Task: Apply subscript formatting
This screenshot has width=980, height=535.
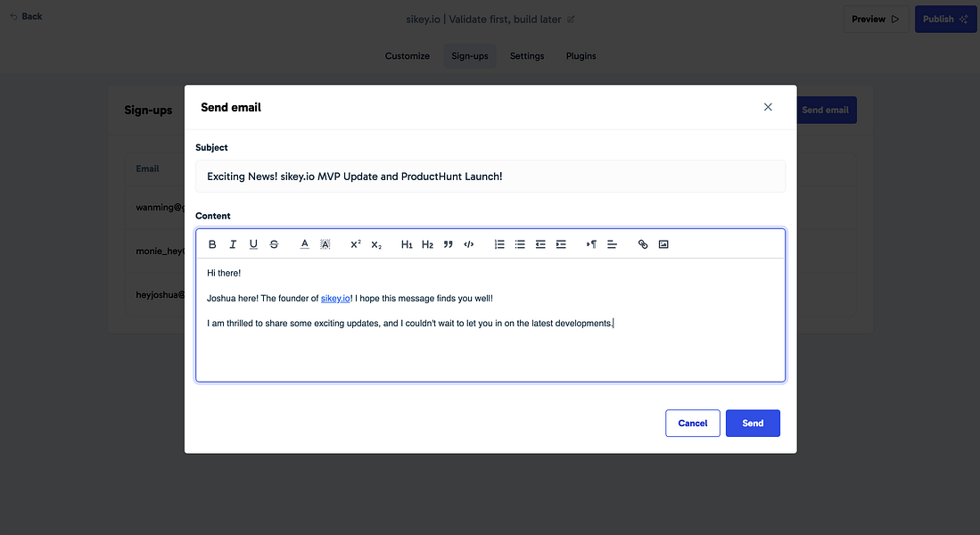Action: (x=376, y=244)
